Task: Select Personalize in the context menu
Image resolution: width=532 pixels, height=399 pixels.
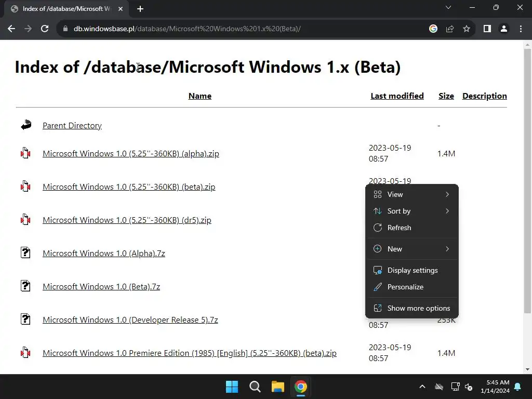Action: [x=412, y=287]
